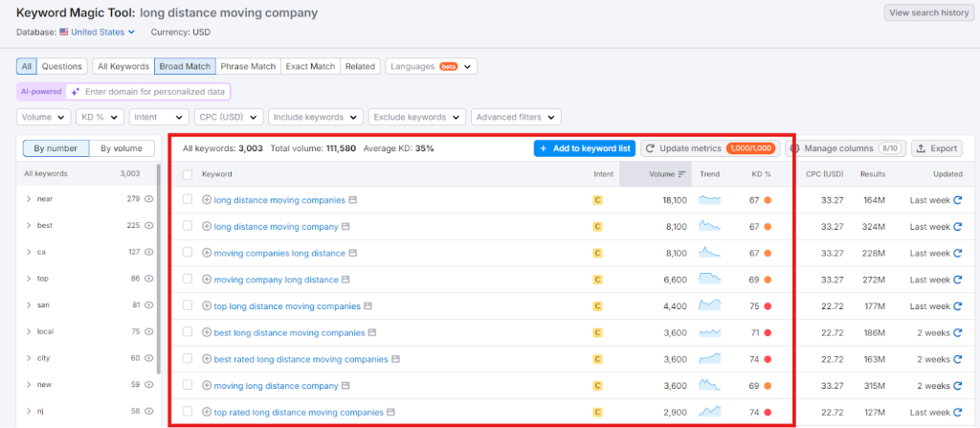Viewport: 980px width, 428px height.
Task: Open SERP view icon for 'moving companies long distance'
Action: [x=353, y=253]
